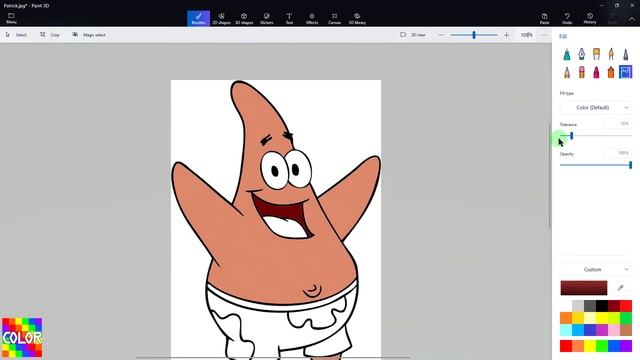Zoom in with the plus icon
640x360 pixels.
(507, 35)
